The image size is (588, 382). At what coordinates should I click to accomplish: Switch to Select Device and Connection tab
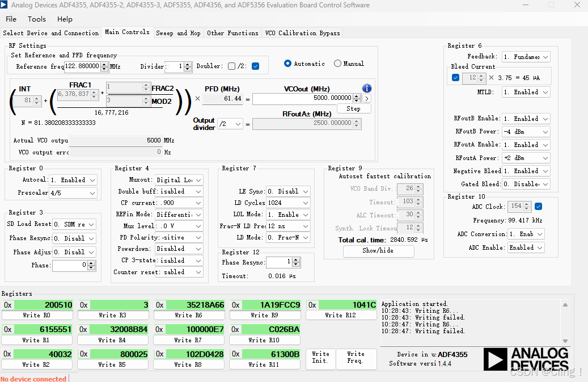point(50,33)
